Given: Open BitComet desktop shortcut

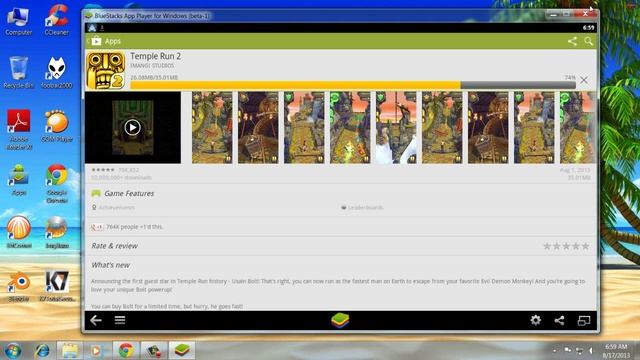Looking at the screenshot, I should point(18,232).
